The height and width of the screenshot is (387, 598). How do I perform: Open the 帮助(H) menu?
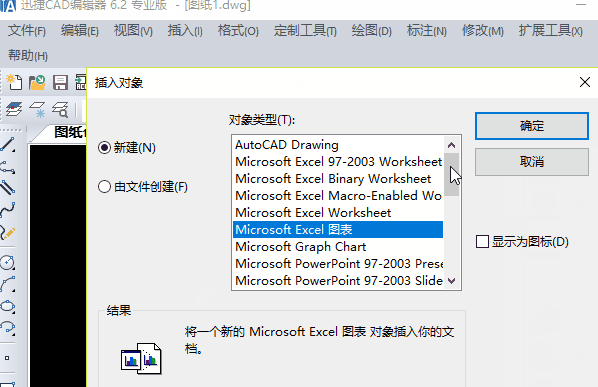[x=28, y=56]
